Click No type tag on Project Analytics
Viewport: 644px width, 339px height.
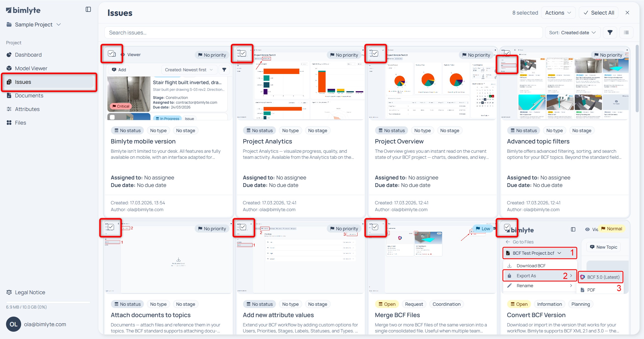(x=290, y=131)
